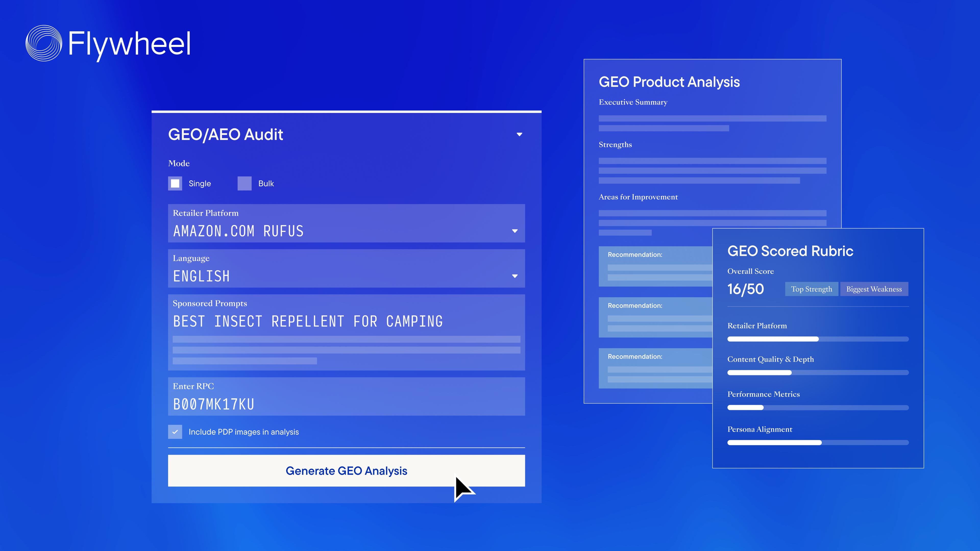The height and width of the screenshot is (551, 980).
Task: Open the second Recommendation card
Action: [655, 318]
